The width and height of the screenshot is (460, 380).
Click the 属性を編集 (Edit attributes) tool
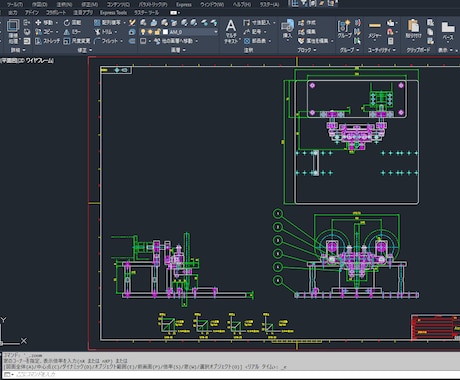(x=313, y=41)
